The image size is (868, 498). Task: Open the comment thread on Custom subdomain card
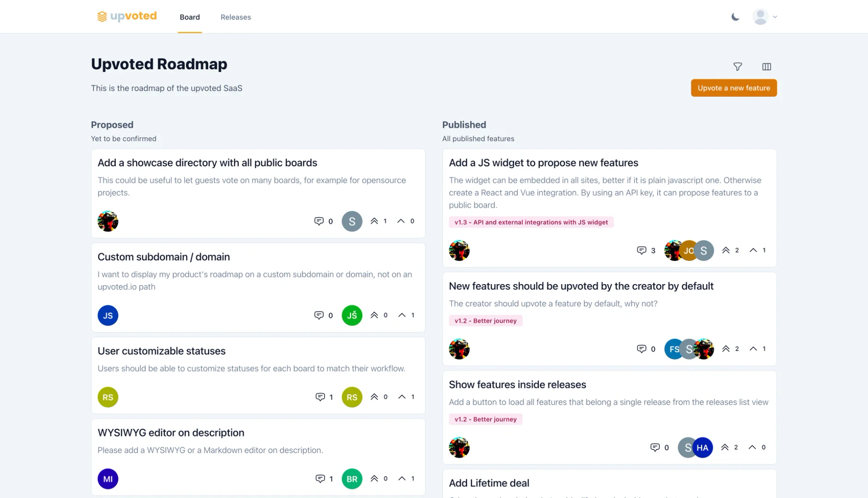pyautogui.click(x=319, y=315)
